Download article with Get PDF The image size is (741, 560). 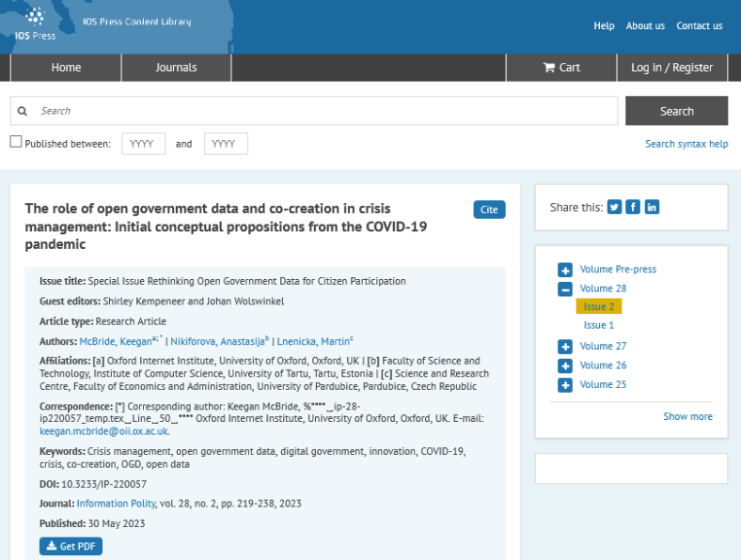point(71,546)
